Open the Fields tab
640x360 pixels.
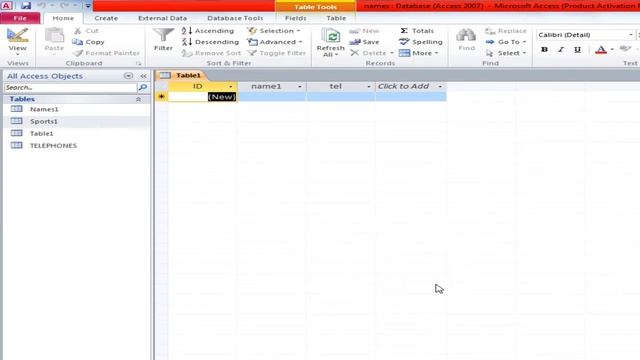coord(296,18)
